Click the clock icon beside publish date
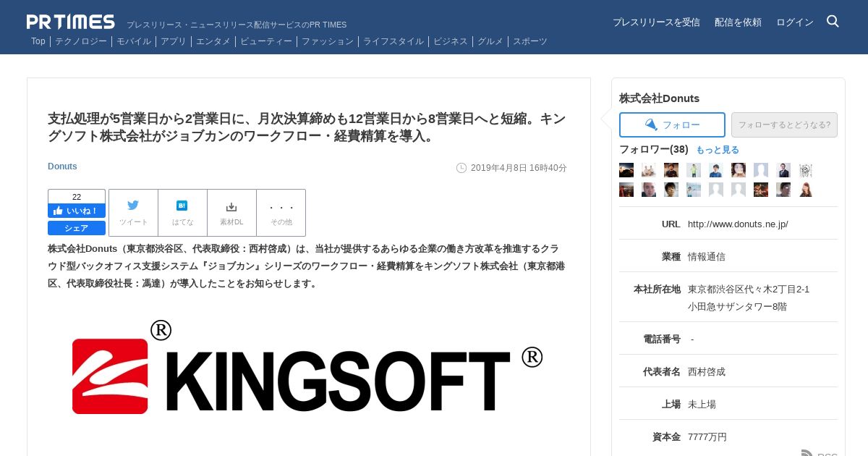Image resolution: width=868 pixels, height=456 pixels. coord(461,168)
